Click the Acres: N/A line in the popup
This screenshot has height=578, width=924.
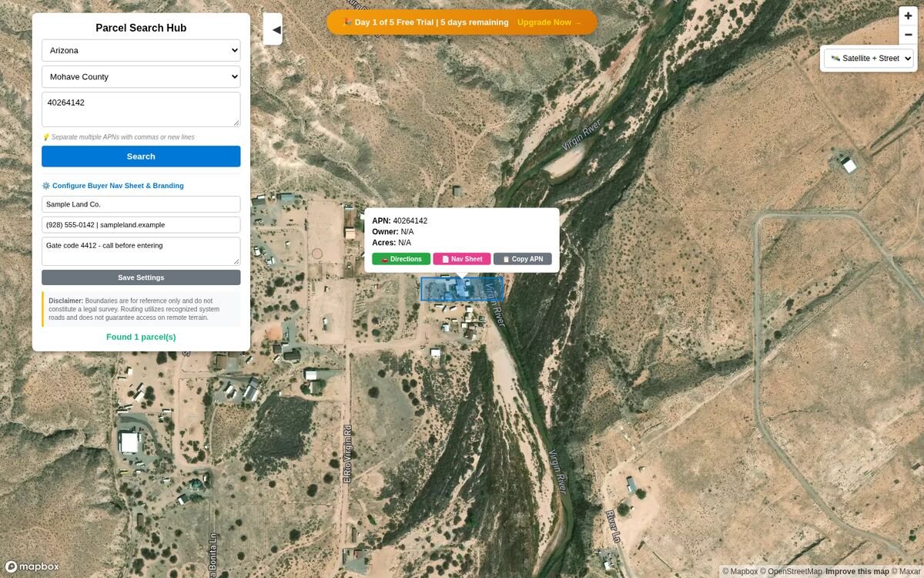tap(391, 243)
